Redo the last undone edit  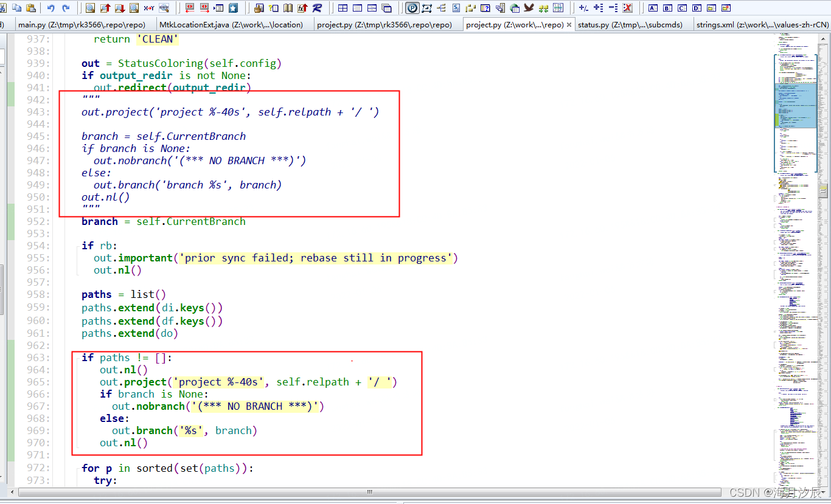66,8
